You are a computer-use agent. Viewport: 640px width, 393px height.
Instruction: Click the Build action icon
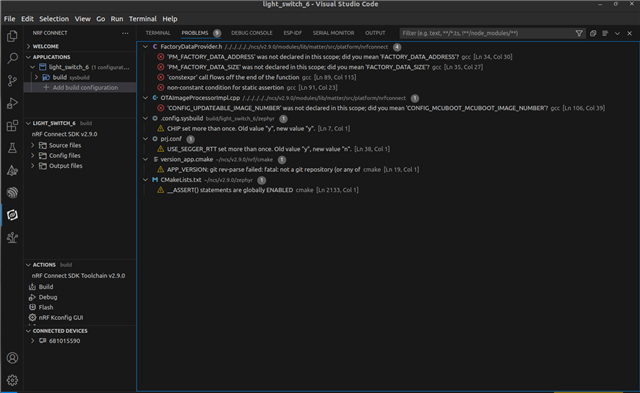pyautogui.click(x=32, y=287)
